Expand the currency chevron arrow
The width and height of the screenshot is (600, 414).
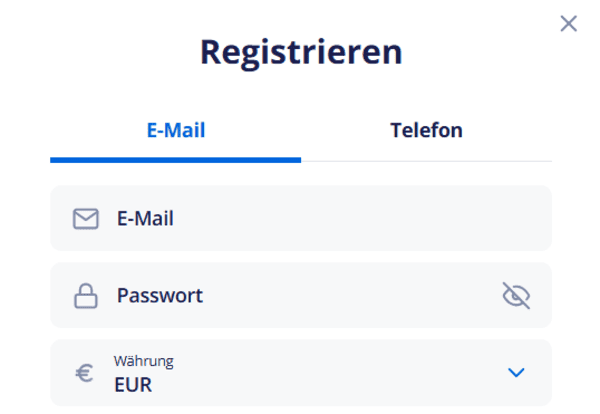coord(516,373)
